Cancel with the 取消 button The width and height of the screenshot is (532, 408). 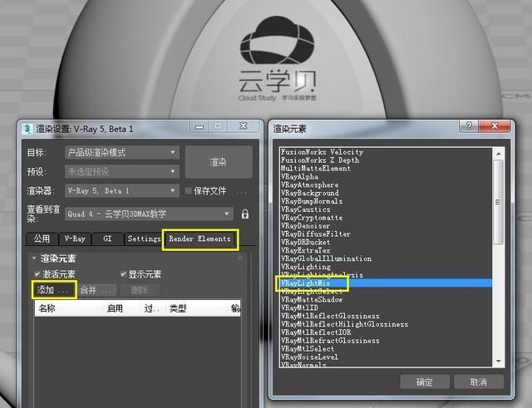pyautogui.click(x=479, y=382)
